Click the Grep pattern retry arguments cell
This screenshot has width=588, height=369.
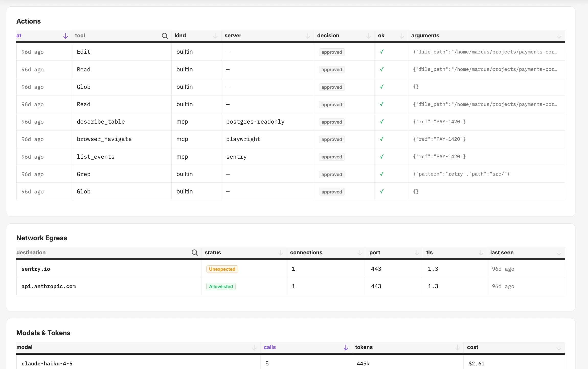tap(486, 174)
